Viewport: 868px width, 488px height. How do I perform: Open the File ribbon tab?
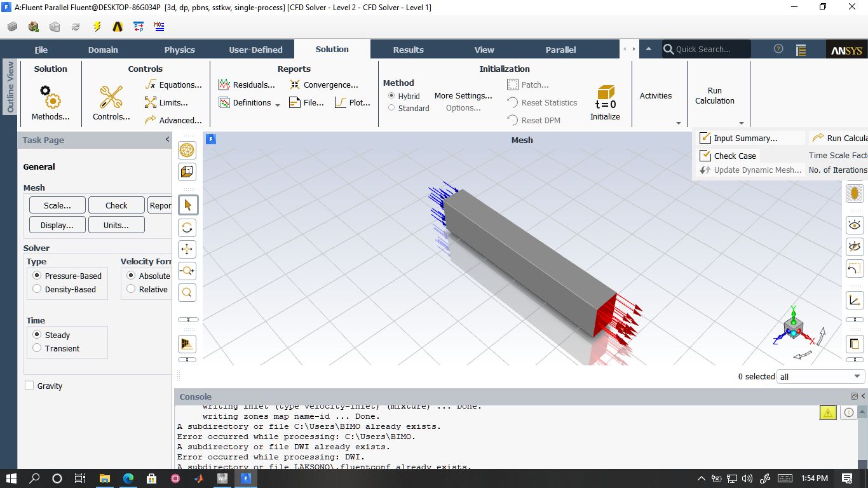coord(41,50)
